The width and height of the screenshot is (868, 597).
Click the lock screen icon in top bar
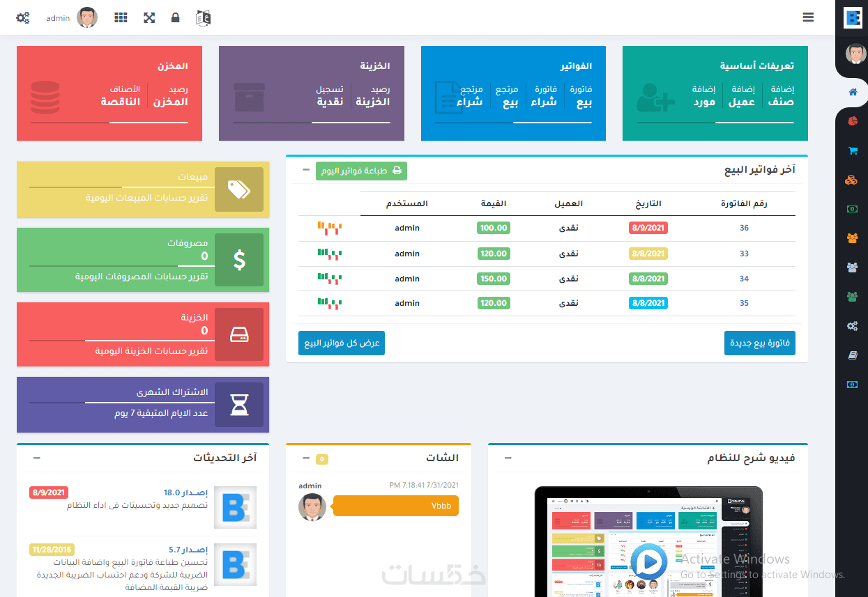175,17
